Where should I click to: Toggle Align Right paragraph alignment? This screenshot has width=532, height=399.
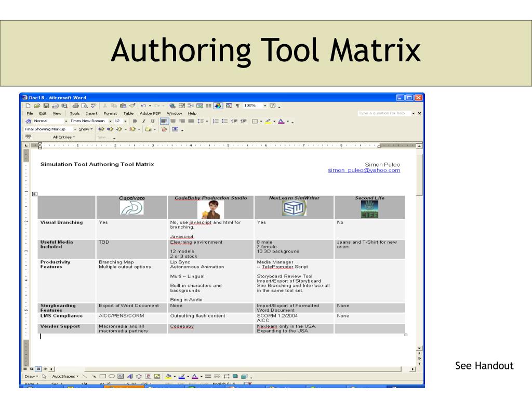click(182, 121)
